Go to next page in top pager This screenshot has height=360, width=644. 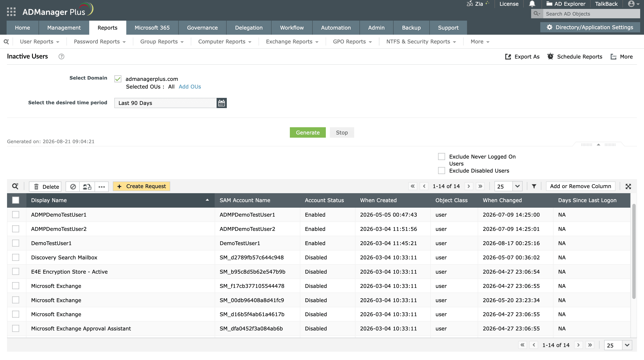[469, 186]
